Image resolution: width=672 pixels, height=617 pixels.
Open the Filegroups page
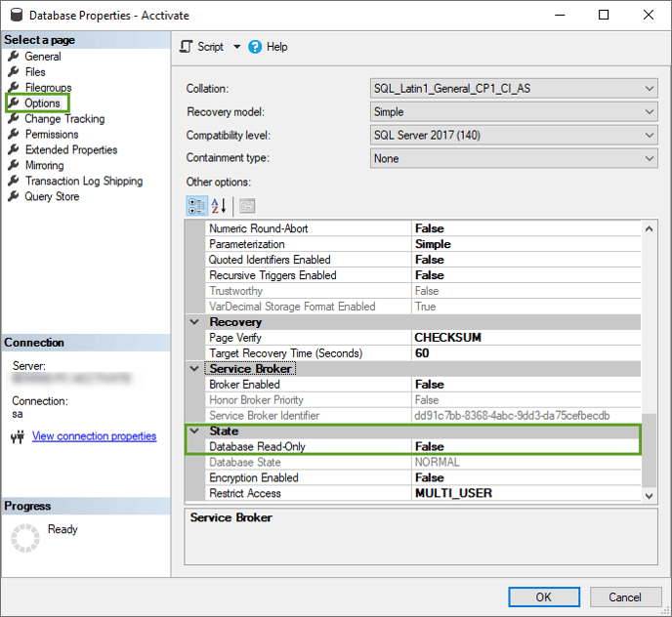click(49, 88)
